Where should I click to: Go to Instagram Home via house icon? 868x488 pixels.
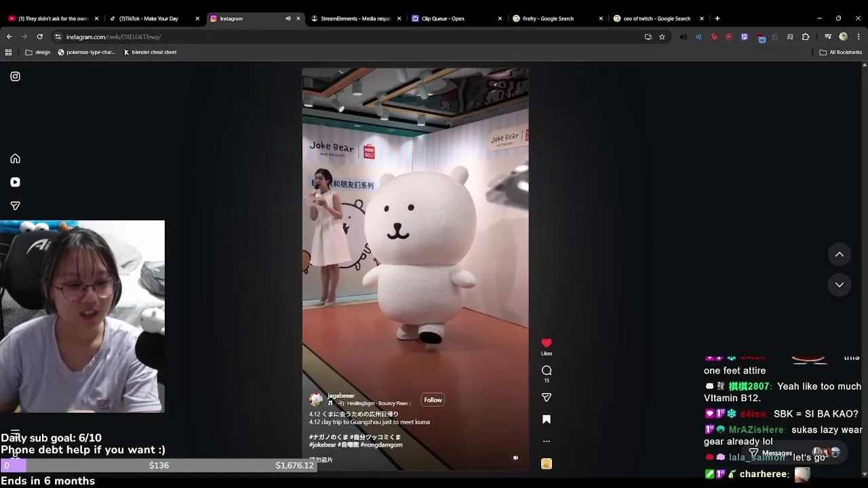pyautogui.click(x=15, y=159)
